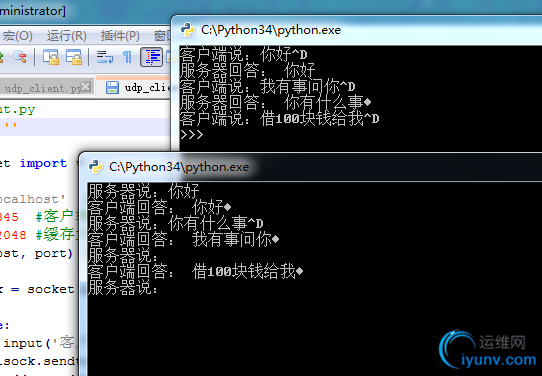Click line '服务器回答: 你有什么事'
The image size is (542, 376).
click(275, 102)
